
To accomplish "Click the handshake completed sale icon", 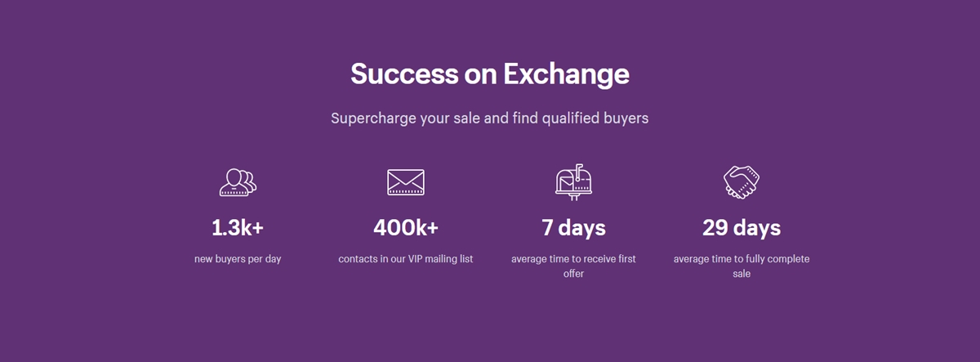I will (742, 181).
